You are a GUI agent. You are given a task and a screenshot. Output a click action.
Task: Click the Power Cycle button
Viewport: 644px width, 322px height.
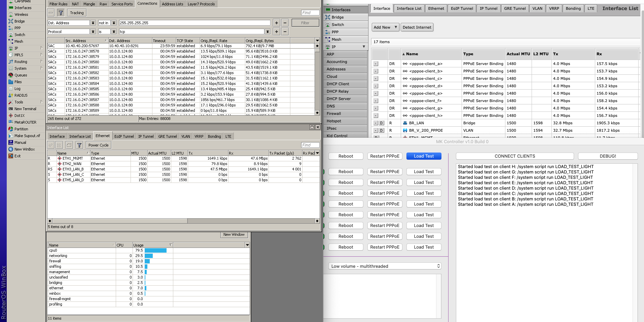point(98,145)
